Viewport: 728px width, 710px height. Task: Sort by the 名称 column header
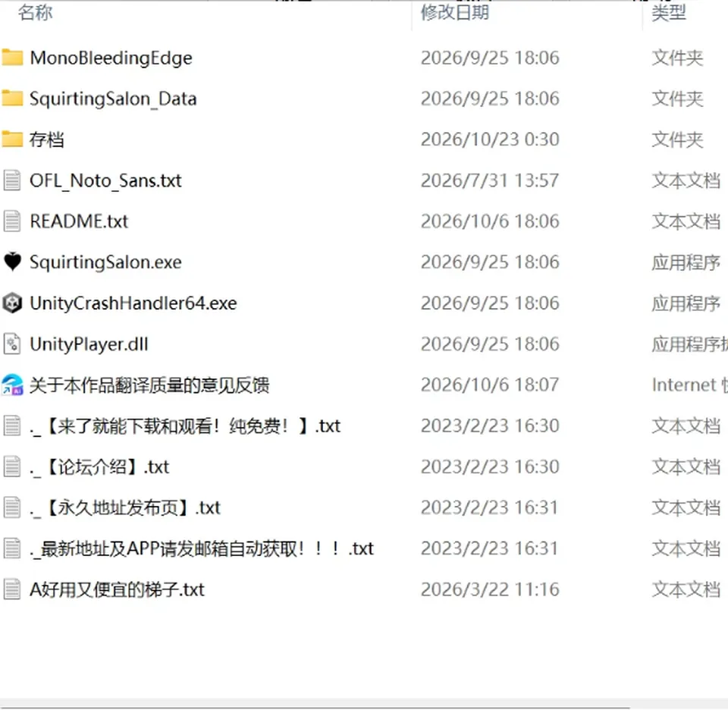coord(36,13)
